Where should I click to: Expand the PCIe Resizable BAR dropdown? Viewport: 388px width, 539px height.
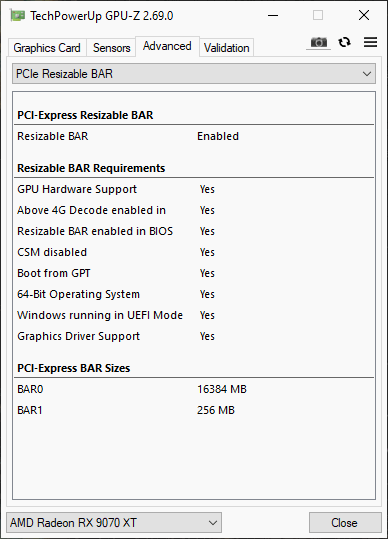click(x=194, y=74)
